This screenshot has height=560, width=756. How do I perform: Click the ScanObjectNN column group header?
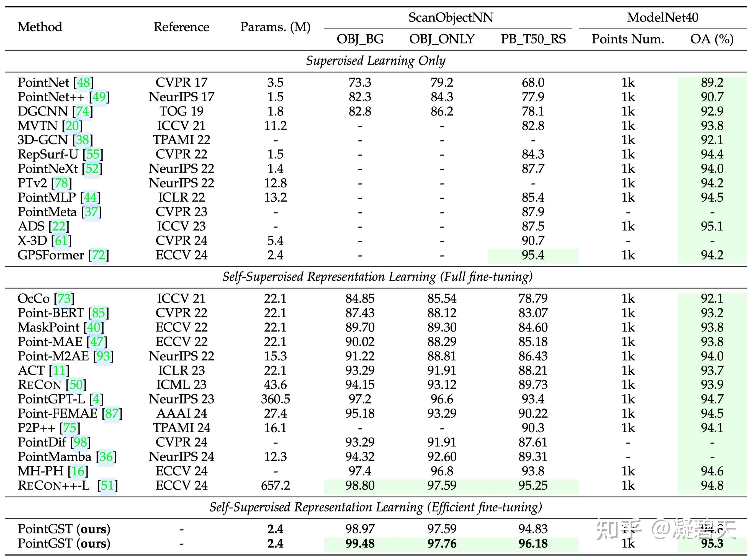click(x=451, y=18)
